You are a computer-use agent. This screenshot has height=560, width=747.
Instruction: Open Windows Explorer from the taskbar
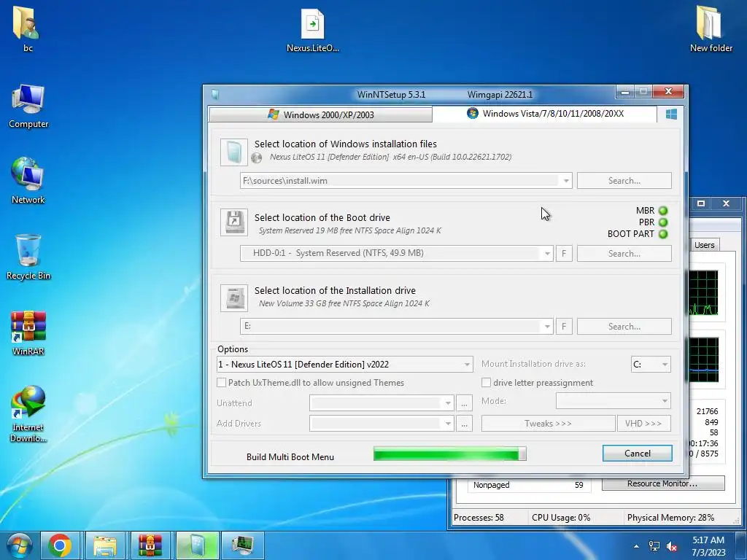coord(105,545)
